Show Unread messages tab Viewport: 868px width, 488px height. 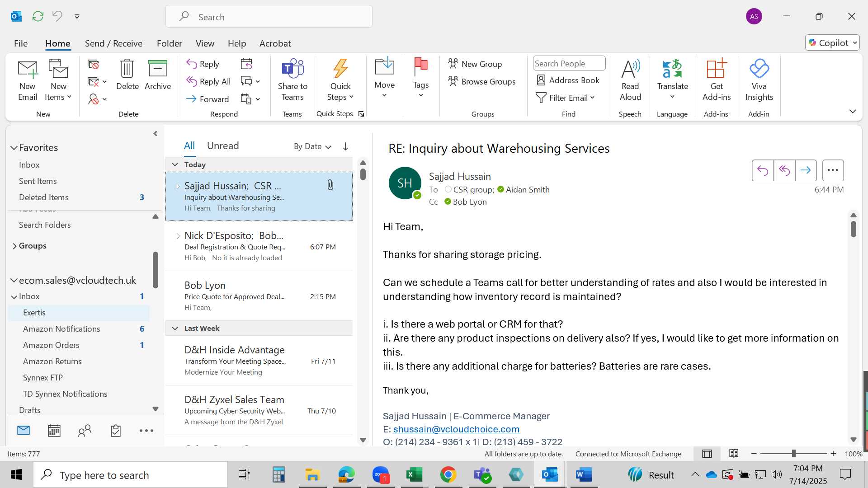[x=223, y=146]
